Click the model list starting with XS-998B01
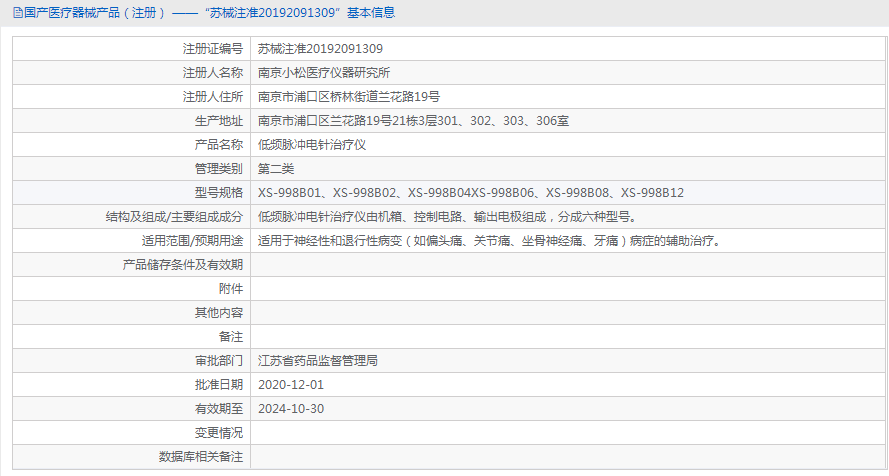889x476 pixels. coord(471,193)
